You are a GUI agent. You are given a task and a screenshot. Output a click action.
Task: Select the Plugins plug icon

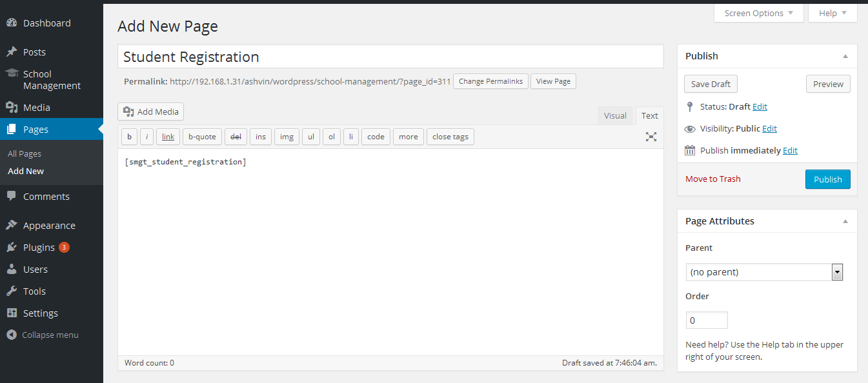click(12, 247)
